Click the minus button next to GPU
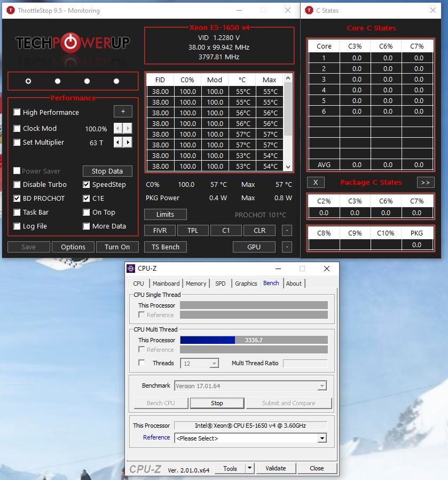 point(287,247)
